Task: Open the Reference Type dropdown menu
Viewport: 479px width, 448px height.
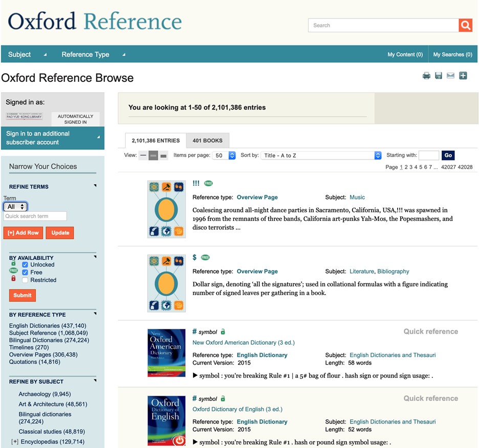Action: click(x=94, y=54)
